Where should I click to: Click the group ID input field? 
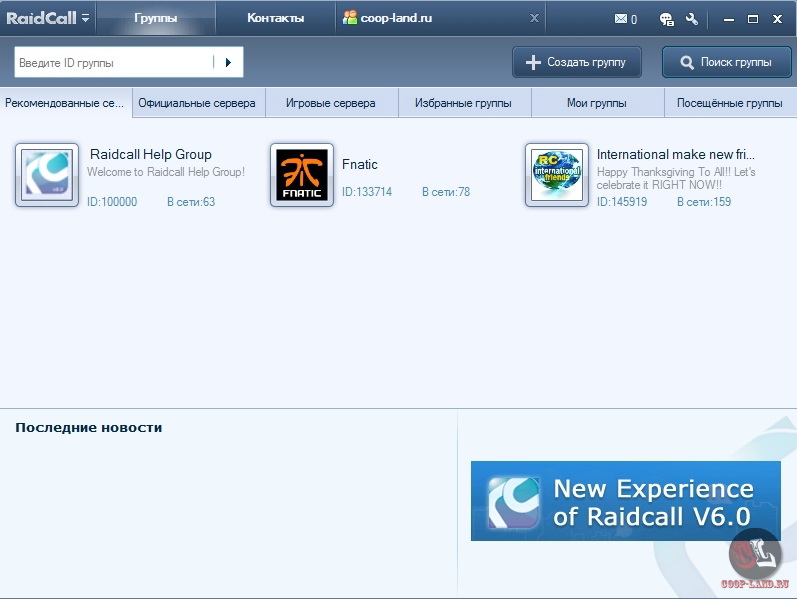pos(113,62)
